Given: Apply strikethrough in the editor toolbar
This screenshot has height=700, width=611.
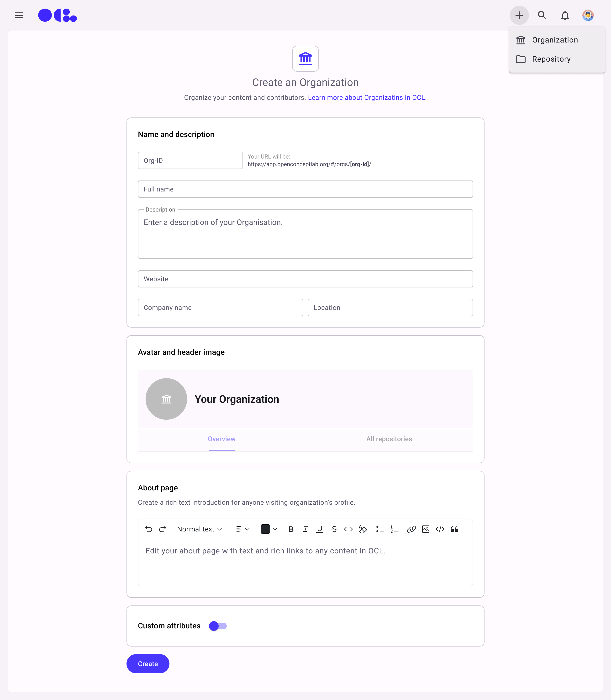Looking at the screenshot, I should [334, 529].
